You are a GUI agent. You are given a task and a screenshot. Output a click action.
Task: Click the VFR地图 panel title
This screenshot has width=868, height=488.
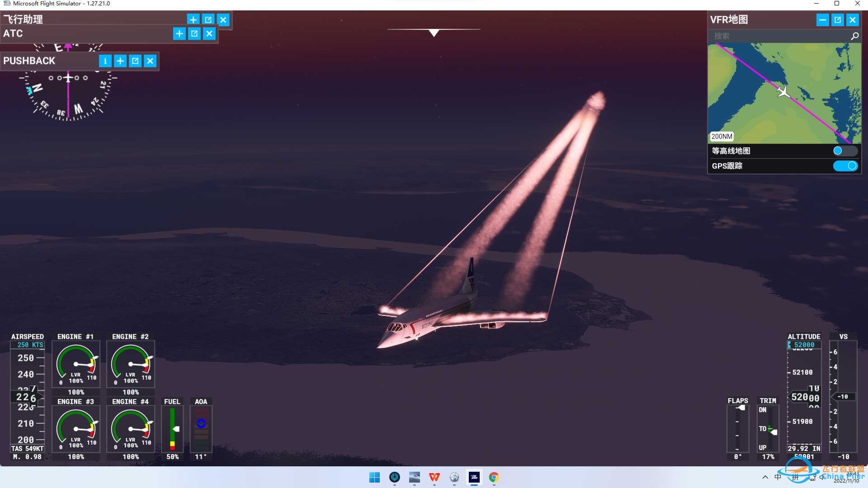(x=729, y=19)
